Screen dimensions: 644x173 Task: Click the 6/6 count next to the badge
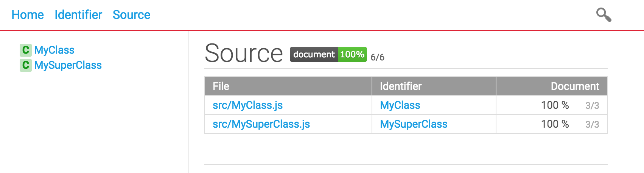click(378, 57)
